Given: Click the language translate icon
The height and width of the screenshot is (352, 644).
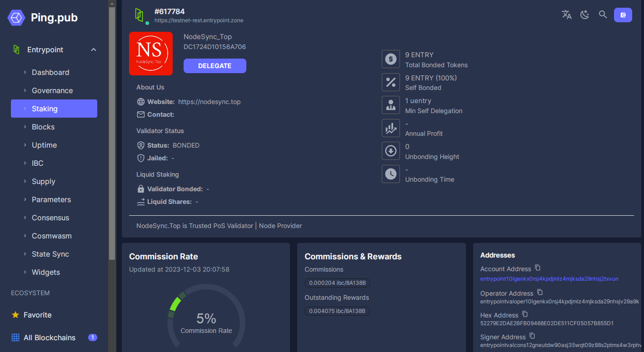Looking at the screenshot, I should (x=566, y=15).
